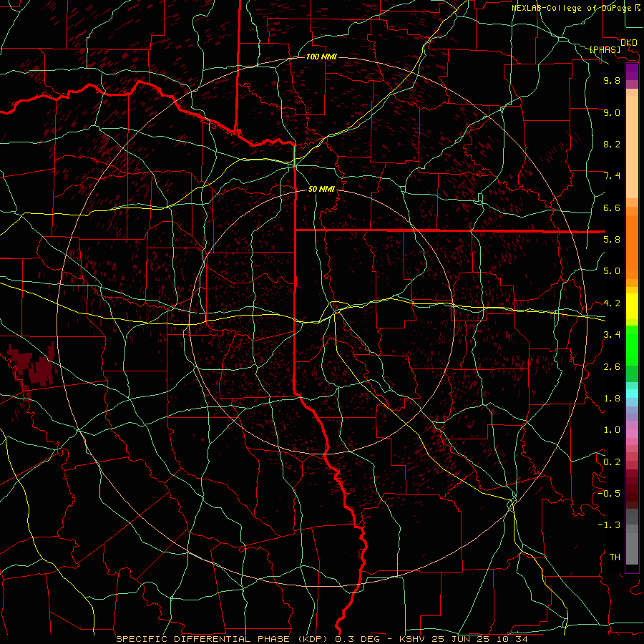Select the 2.6 legend label
The image size is (644, 644).
coord(612,367)
